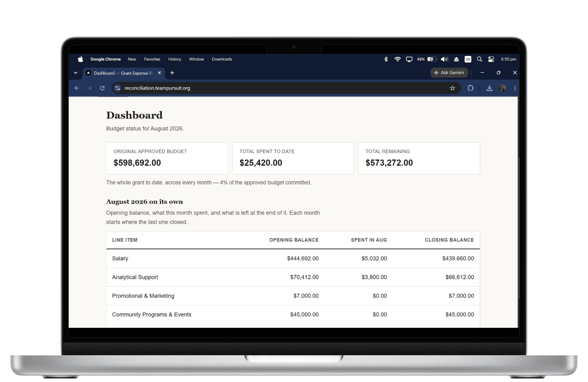The image size is (588, 382).
Task: Open the Google Chrome menu
Action: (x=106, y=59)
